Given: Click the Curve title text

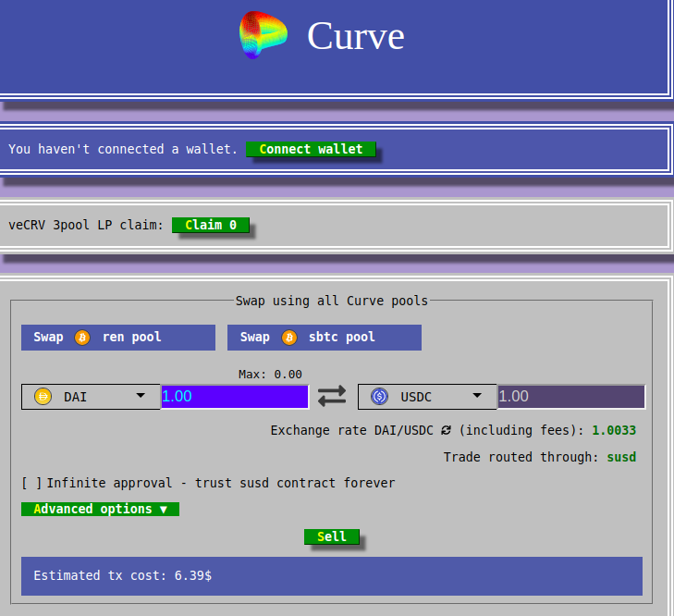Looking at the screenshot, I should [355, 36].
